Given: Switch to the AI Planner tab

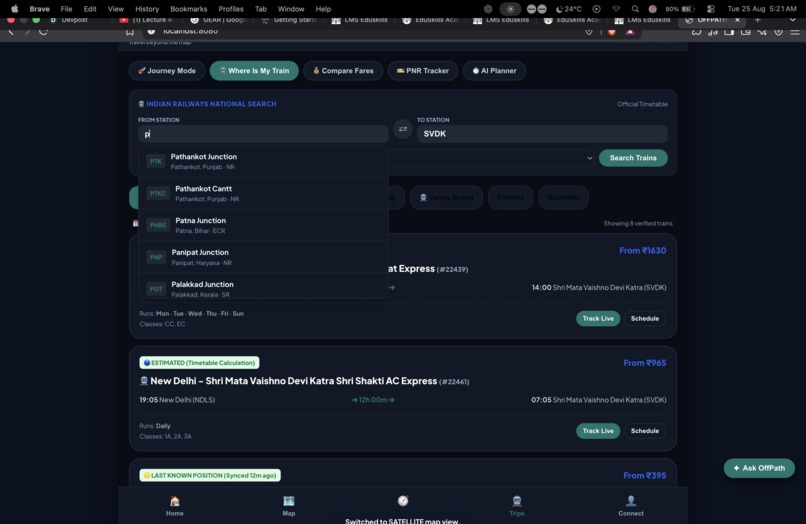Looking at the screenshot, I should click(494, 71).
